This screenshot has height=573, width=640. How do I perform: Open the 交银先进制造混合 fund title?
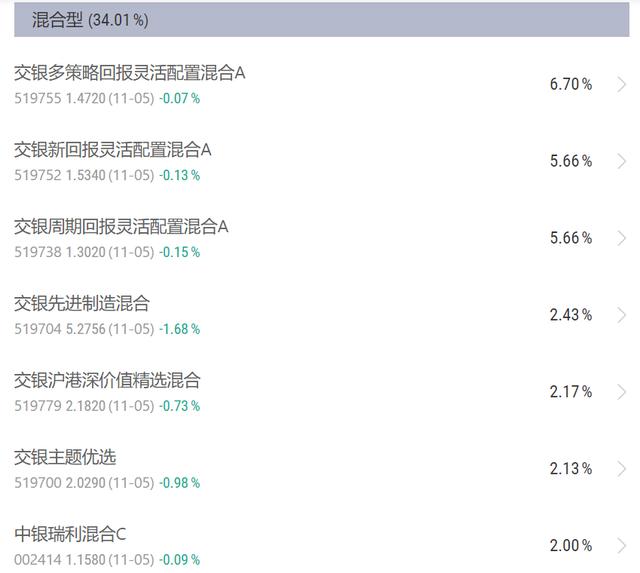tap(82, 304)
